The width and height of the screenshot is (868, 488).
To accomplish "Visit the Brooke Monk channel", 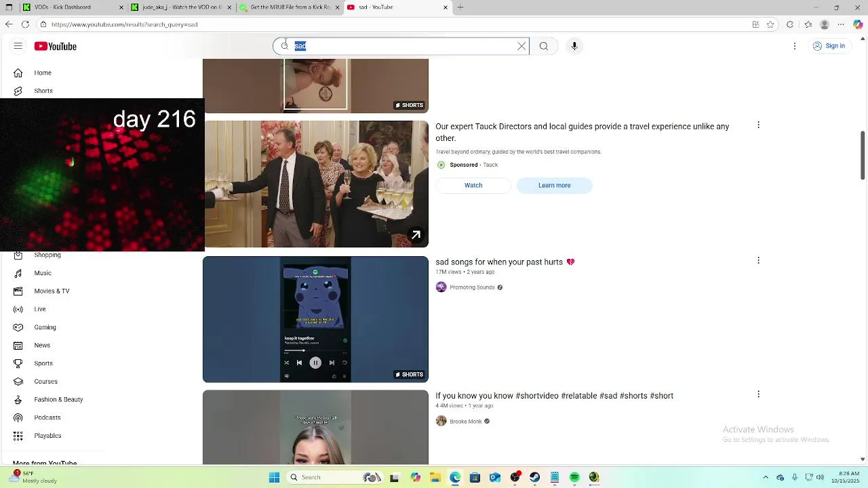I will (466, 422).
